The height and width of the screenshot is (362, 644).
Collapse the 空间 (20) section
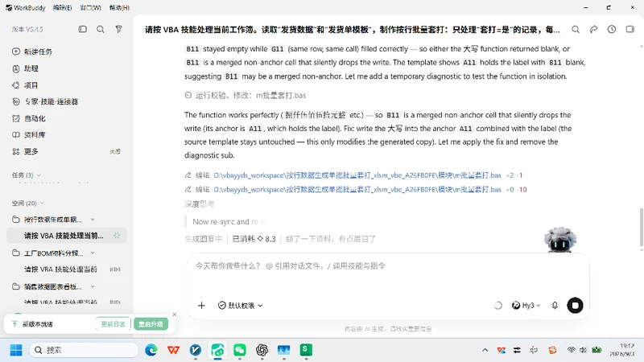[x=28, y=204]
